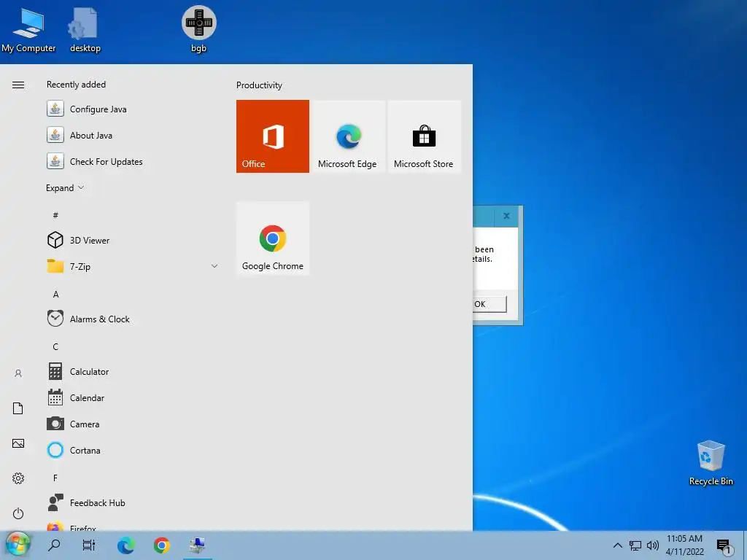The height and width of the screenshot is (560, 747).
Task: Open the 7-Zip folder entry
Action: click(x=133, y=266)
